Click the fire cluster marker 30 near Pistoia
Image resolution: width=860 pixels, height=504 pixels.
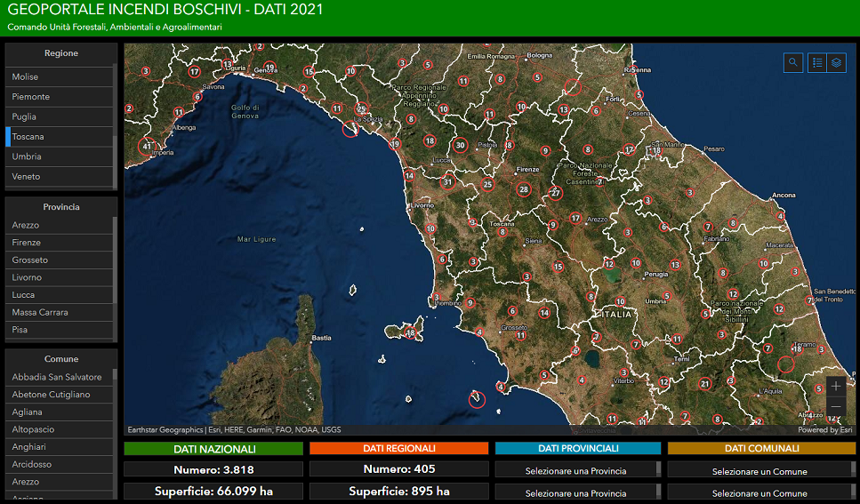click(460, 145)
